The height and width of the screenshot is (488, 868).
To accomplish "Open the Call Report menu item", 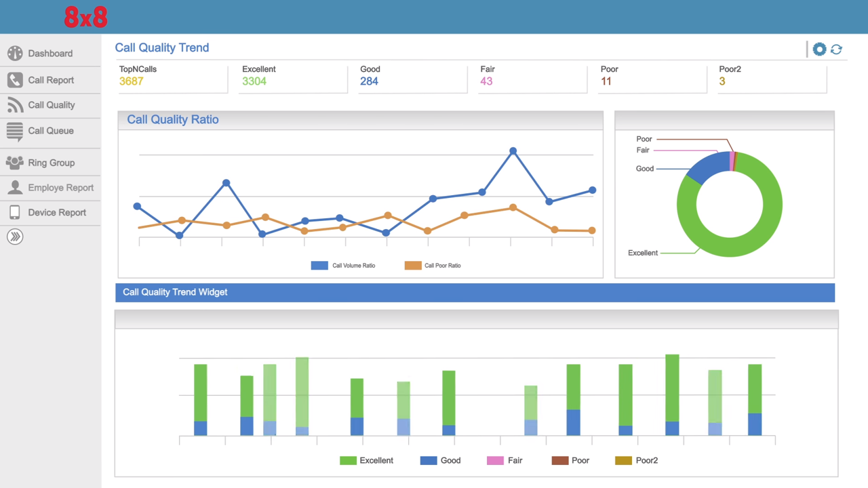I will (50, 80).
